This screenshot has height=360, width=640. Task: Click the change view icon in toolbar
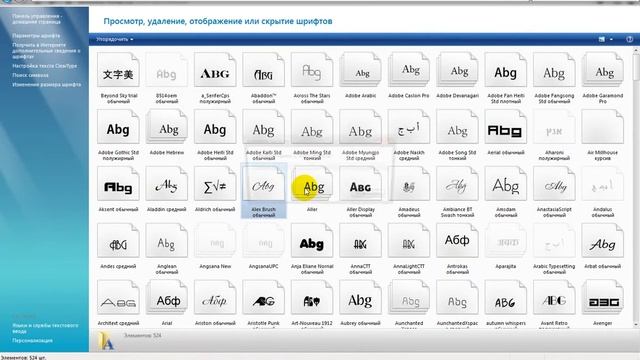tap(602, 39)
